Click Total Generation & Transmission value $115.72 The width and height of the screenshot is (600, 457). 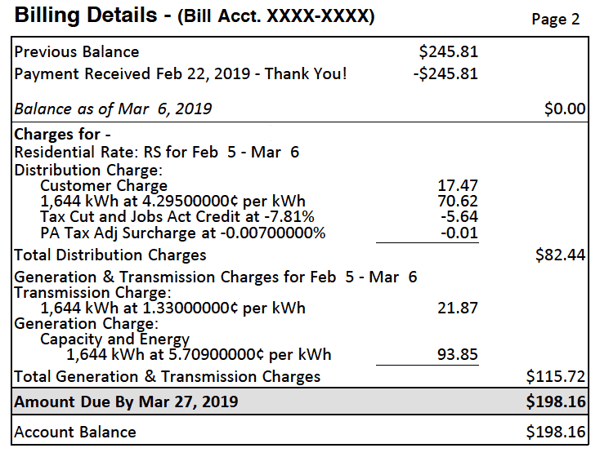click(556, 377)
